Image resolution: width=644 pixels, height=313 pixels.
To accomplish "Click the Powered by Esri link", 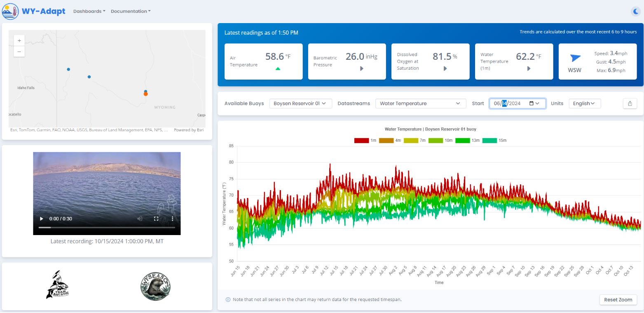I will tap(189, 130).
